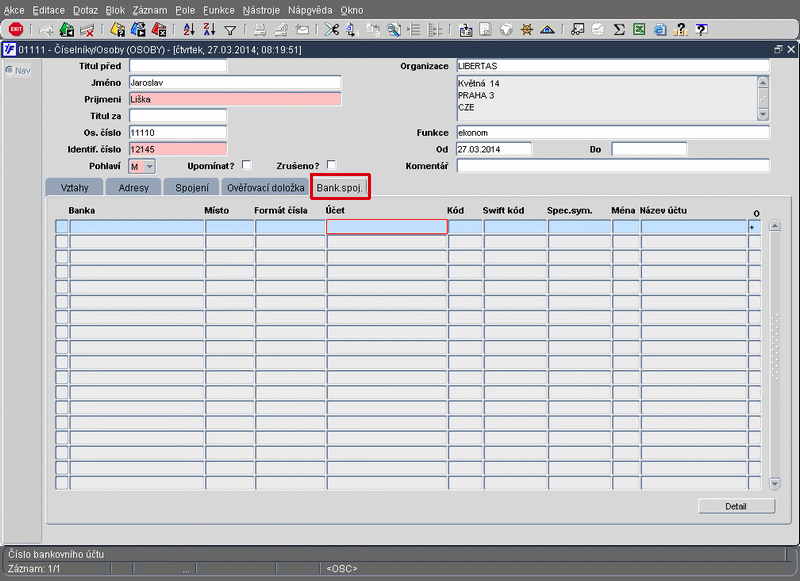Image resolution: width=800 pixels, height=581 pixels.
Task: Click the empty Titul před field
Action: pos(178,66)
